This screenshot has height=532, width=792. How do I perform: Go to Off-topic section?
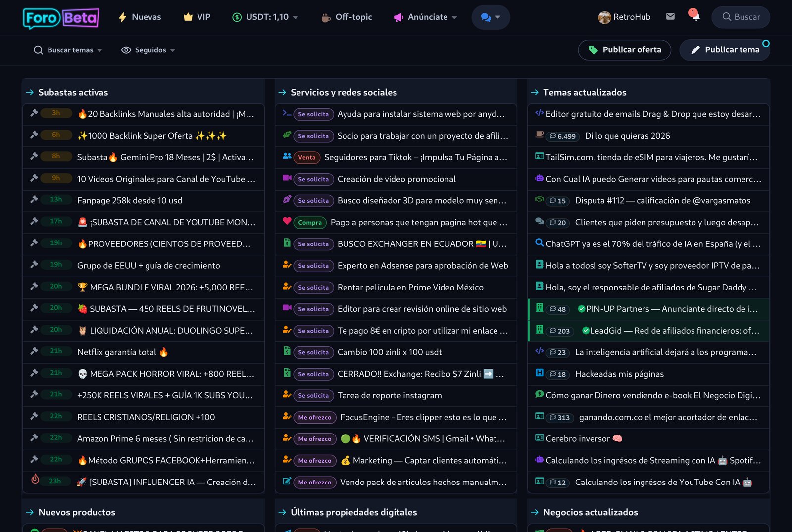[353, 17]
